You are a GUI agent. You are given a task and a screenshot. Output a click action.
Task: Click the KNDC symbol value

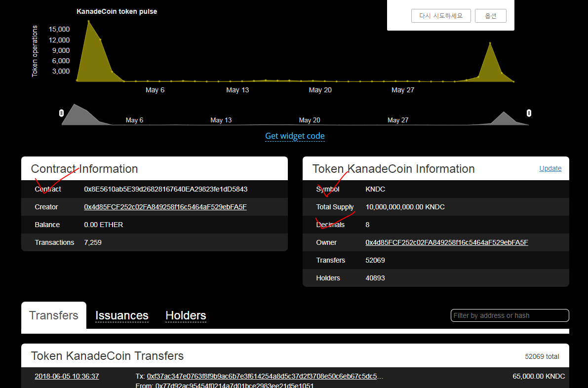(x=375, y=190)
